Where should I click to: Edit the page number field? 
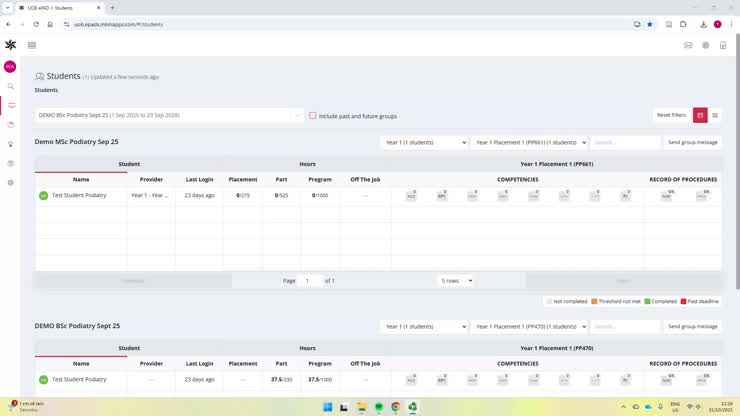(310, 281)
